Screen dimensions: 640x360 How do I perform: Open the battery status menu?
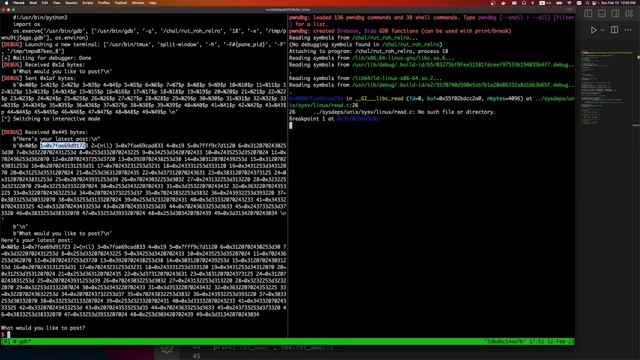559,3
